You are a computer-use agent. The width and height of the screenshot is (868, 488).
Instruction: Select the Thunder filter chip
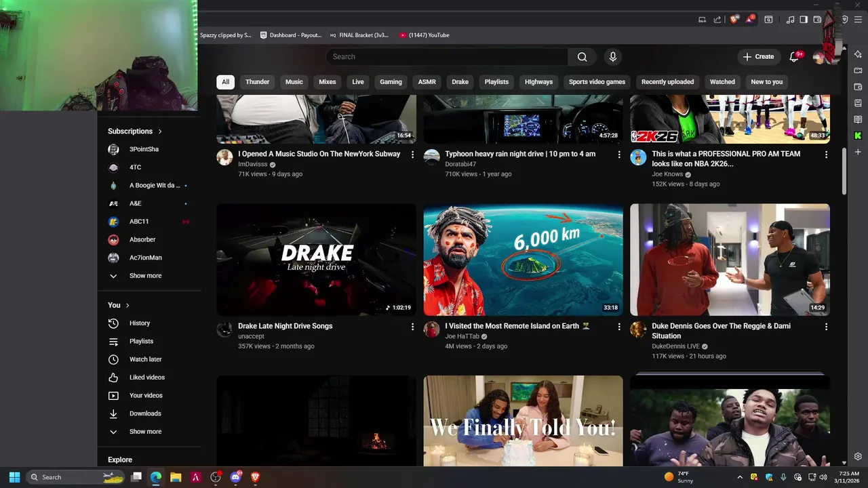point(257,82)
